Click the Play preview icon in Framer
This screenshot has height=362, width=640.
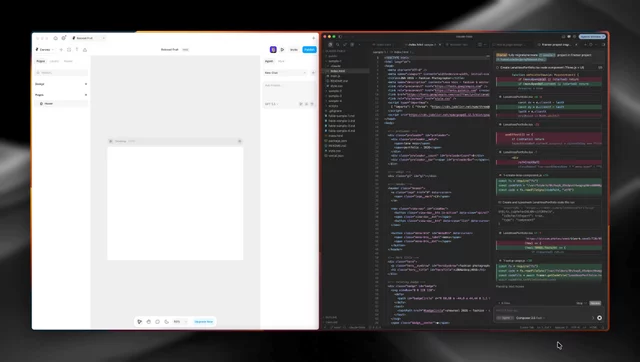[x=282, y=49]
